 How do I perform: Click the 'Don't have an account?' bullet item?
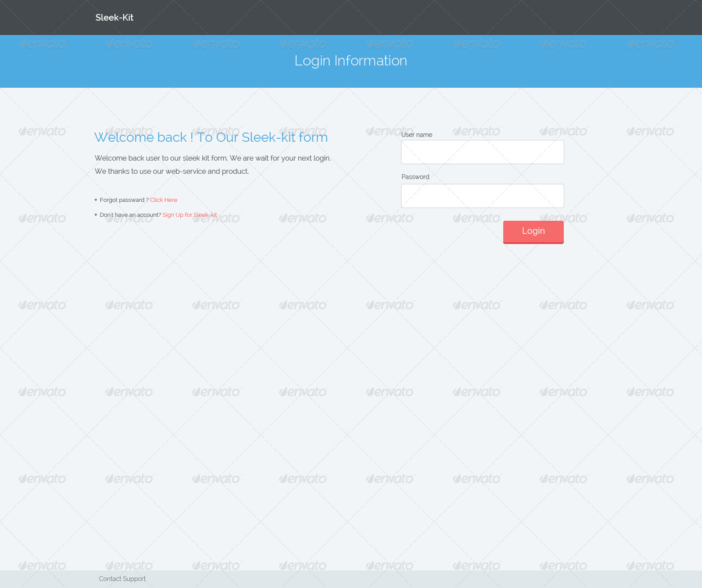coord(130,215)
